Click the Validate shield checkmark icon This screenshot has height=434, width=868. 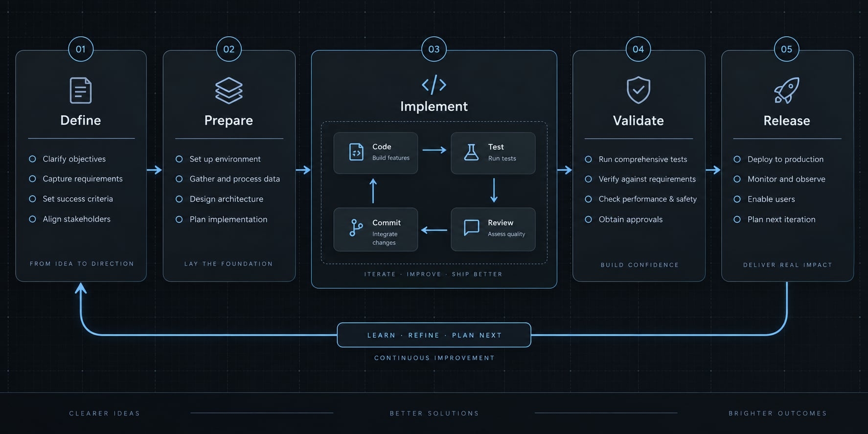tap(638, 90)
